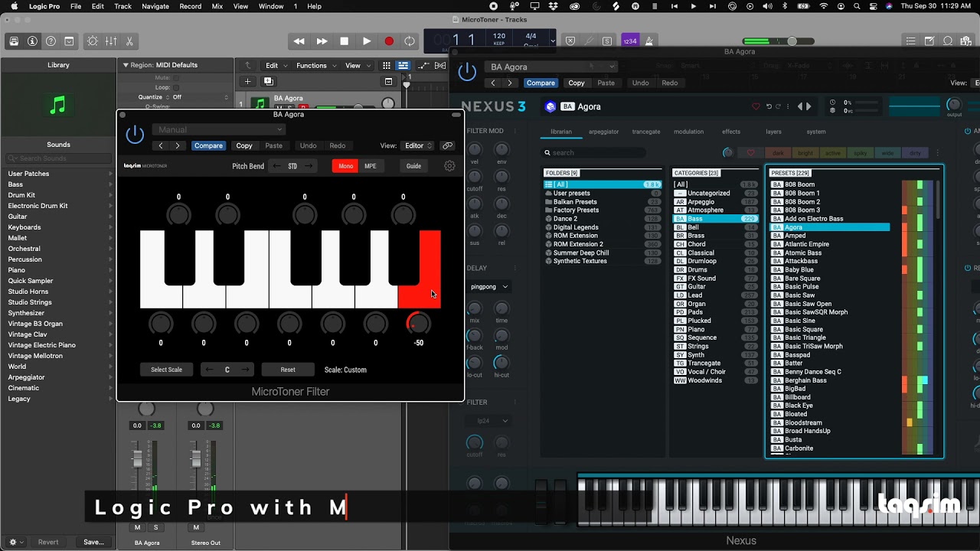Click the Reset button in MicroToner
This screenshot has height=551, width=980.
point(288,370)
